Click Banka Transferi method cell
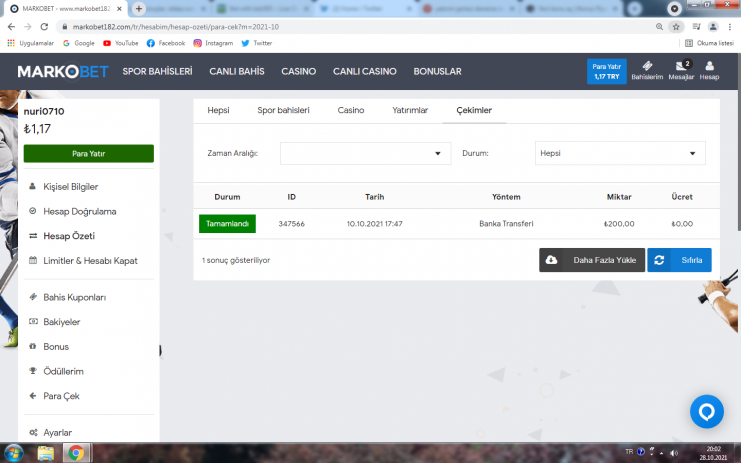The height and width of the screenshot is (463, 741). pos(506,223)
